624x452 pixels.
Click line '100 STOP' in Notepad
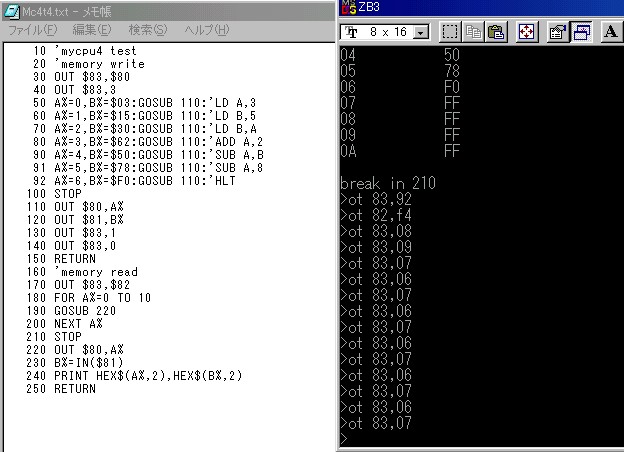(x=54, y=194)
